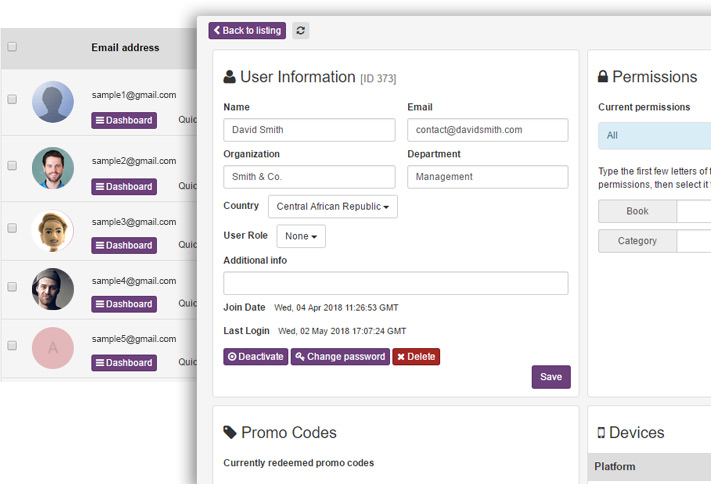Click sample2 user's avatar photo
The width and height of the screenshot is (711, 484).
tap(53, 168)
